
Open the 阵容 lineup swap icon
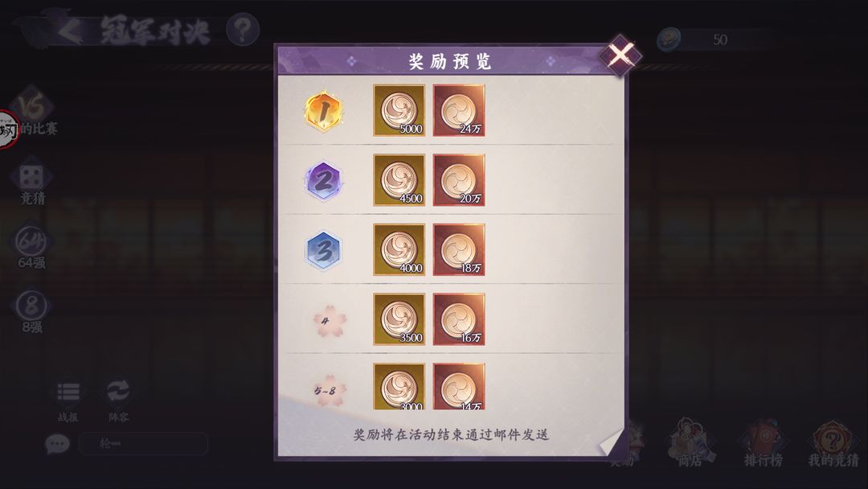click(118, 399)
